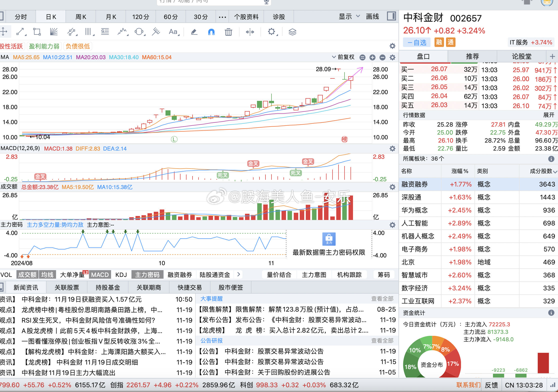Click the 联系我们 link

(x=468, y=385)
